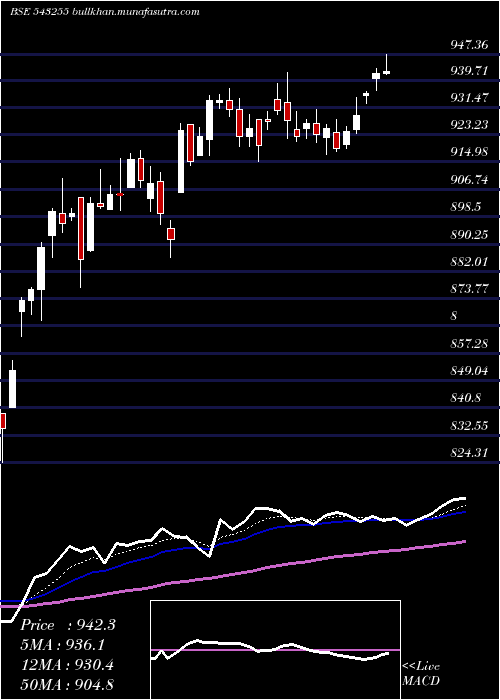Screen dimensions: 500x700
Task: Click the 840.8 price axis label
Action: (466, 398)
